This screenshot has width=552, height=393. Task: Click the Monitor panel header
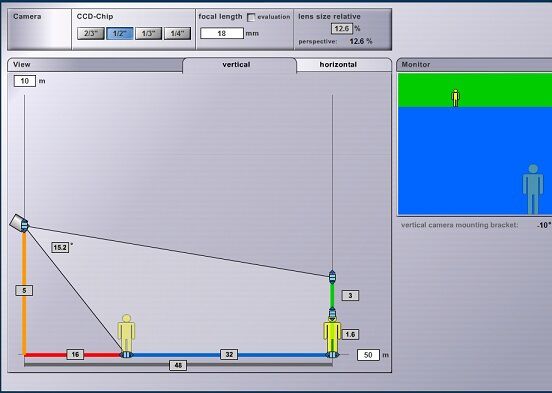tap(475, 65)
